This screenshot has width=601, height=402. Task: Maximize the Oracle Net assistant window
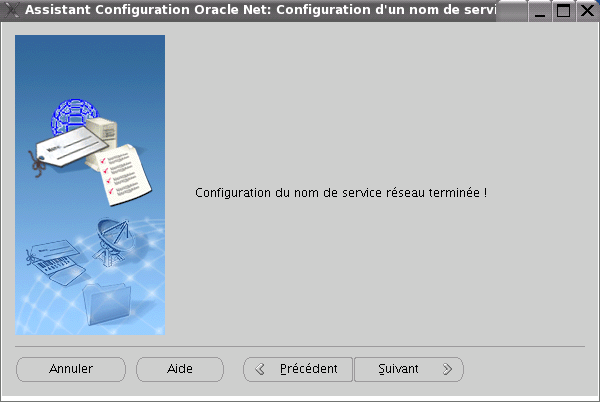[563, 11]
